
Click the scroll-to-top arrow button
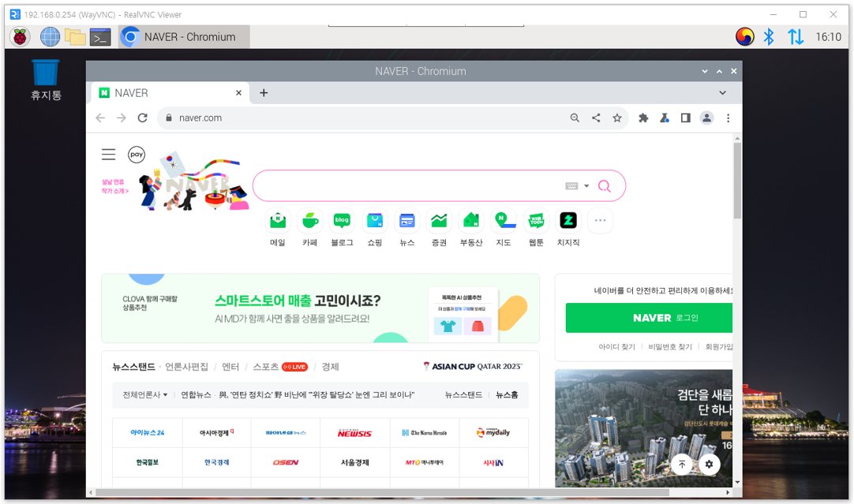(682, 465)
